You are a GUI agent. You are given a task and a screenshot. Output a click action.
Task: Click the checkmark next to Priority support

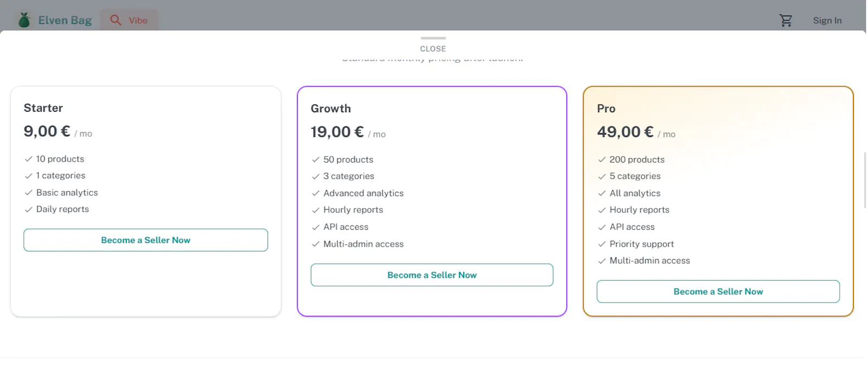pyautogui.click(x=602, y=244)
